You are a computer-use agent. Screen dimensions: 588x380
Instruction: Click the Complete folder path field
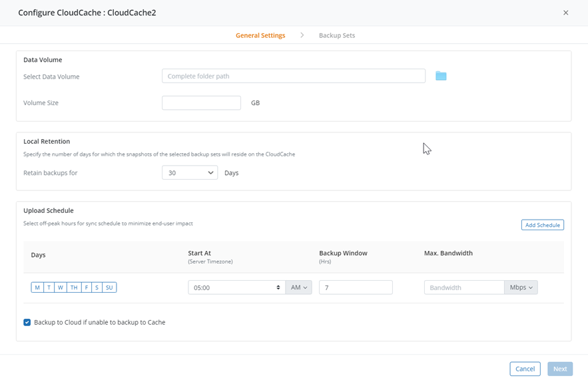point(293,76)
